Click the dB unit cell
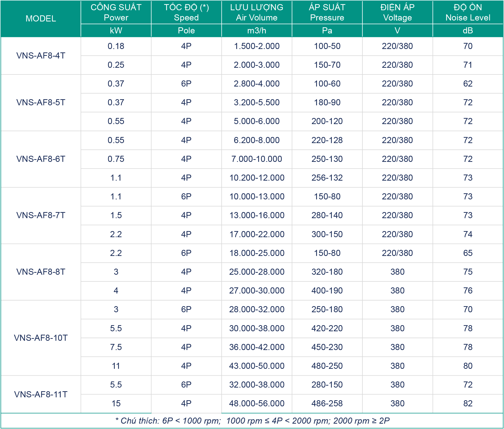This screenshot has width=504, height=429. pyautogui.click(x=468, y=30)
